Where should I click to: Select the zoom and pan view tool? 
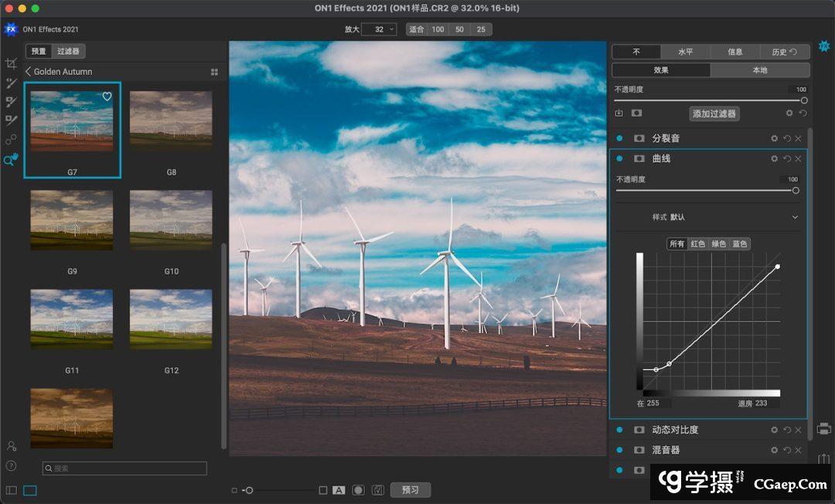[x=11, y=160]
